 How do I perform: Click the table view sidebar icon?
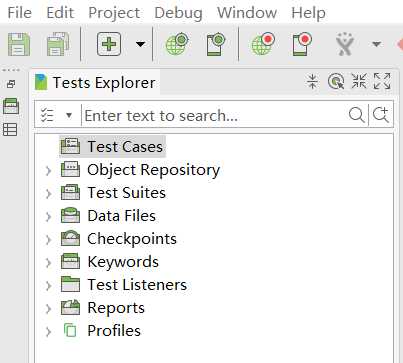click(x=10, y=130)
